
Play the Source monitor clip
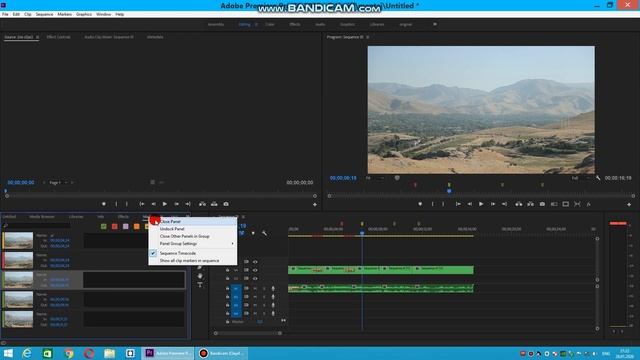pos(165,204)
